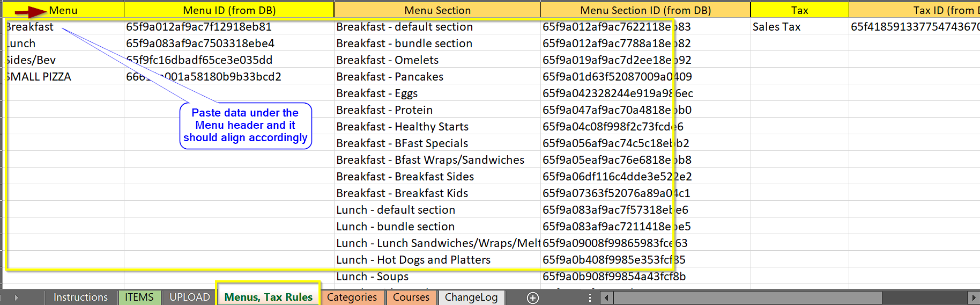Click the tab bar resize handle dots
Viewport: 980px width, 305px height.
[590, 297]
